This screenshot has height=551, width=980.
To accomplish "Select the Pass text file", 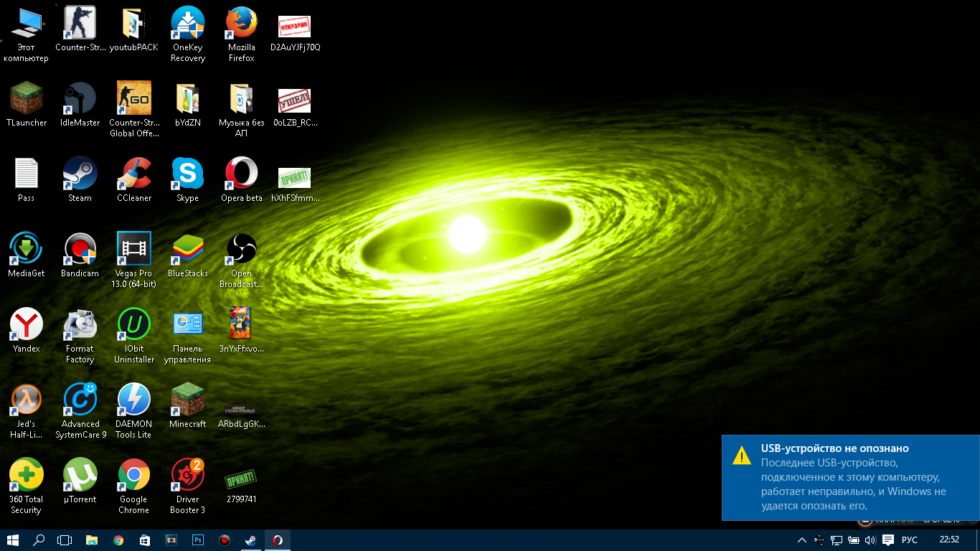I will click(27, 174).
